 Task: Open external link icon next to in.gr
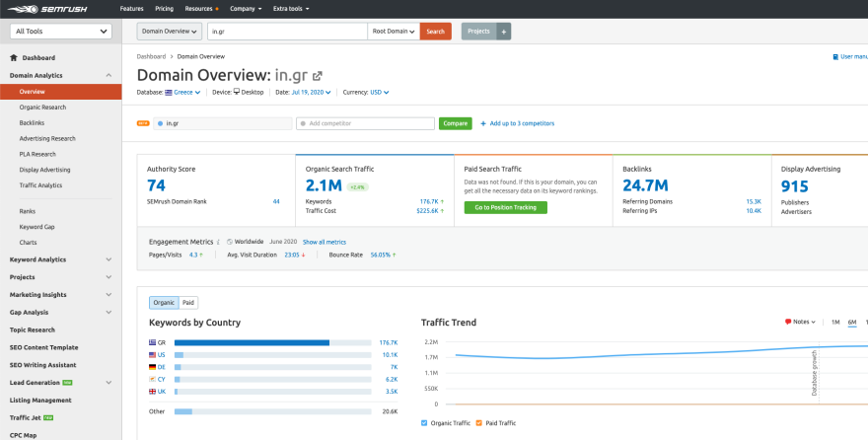(318, 75)
